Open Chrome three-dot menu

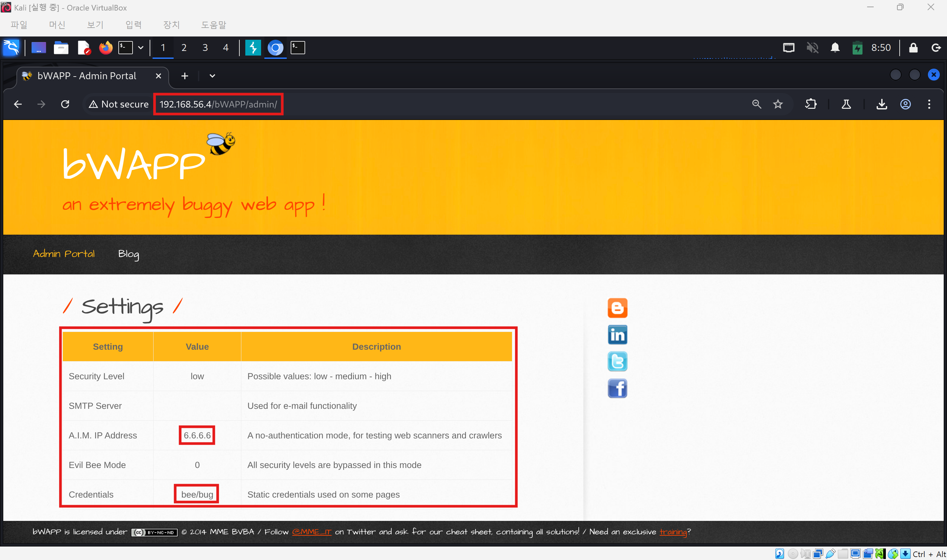point(929,104)
